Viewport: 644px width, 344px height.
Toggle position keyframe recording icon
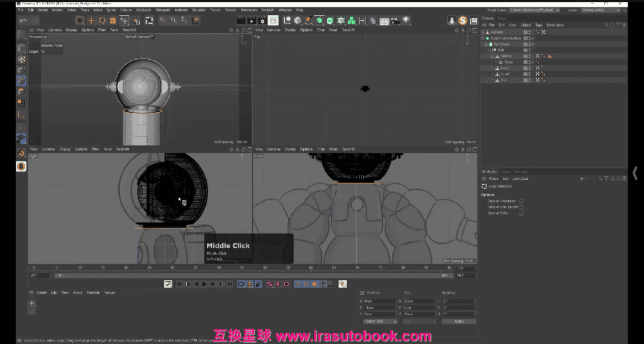point(297,284)
